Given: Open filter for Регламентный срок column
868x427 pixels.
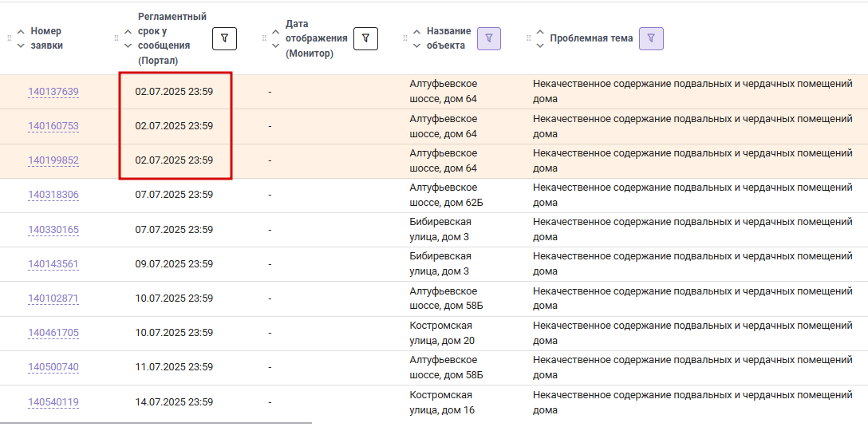Looking at the screenshot, I should coord(224,38).
